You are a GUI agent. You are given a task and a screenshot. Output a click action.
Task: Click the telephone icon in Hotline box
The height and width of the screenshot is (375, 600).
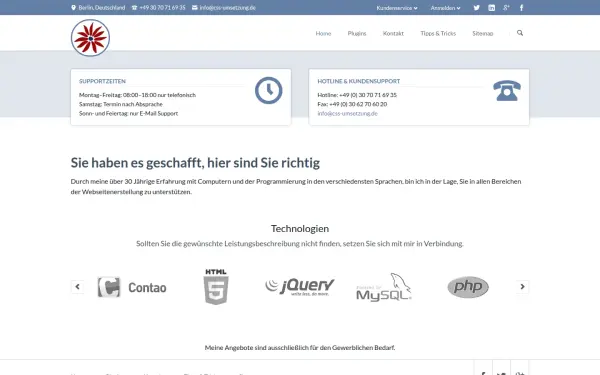(x=507, y=91)
